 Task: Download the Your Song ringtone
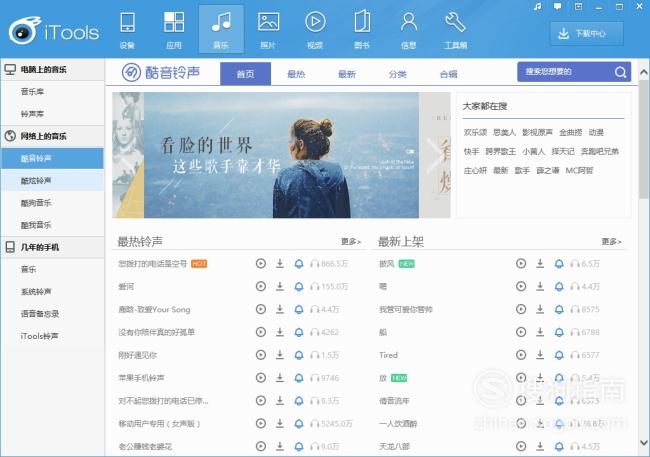[280, 309]
